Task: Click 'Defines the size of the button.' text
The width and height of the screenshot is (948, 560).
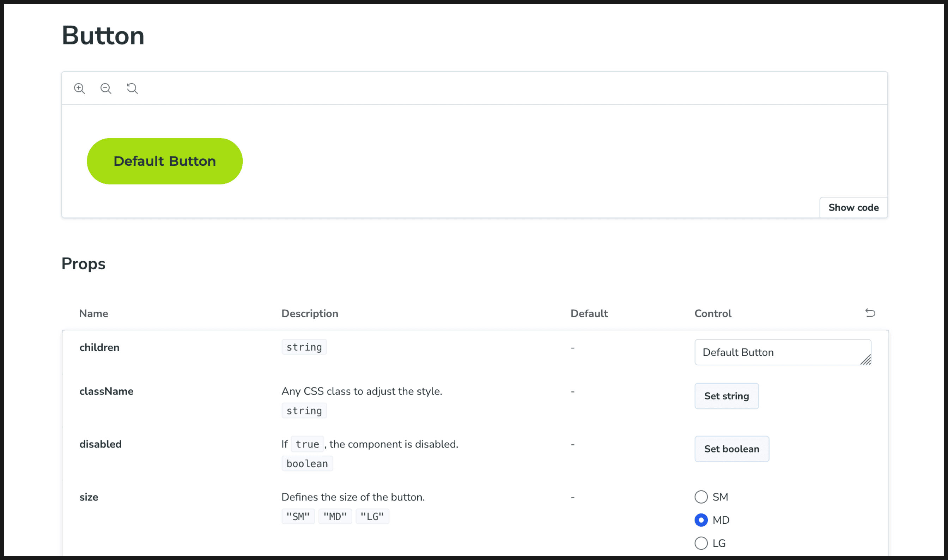Action: click(x=353, y=497)
